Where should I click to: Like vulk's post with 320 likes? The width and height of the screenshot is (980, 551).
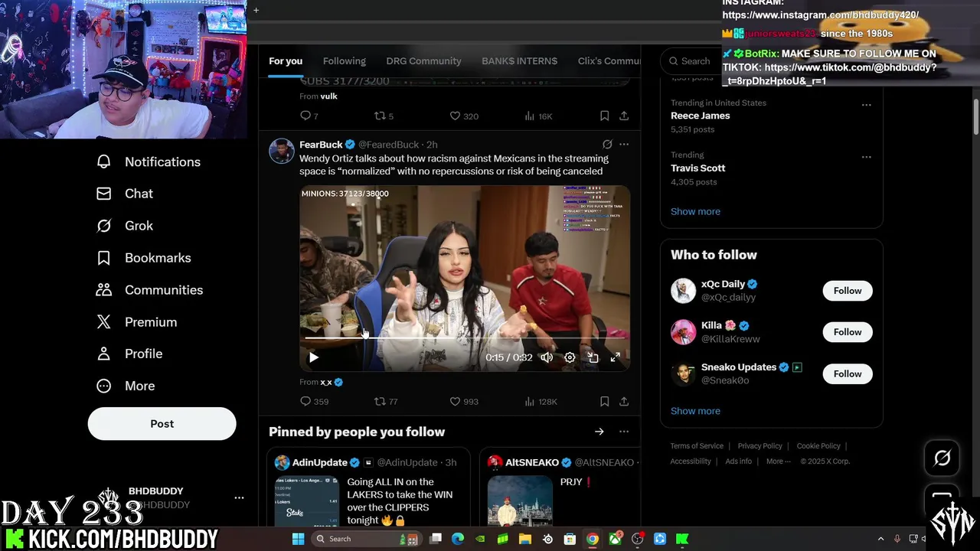(463, 116)
